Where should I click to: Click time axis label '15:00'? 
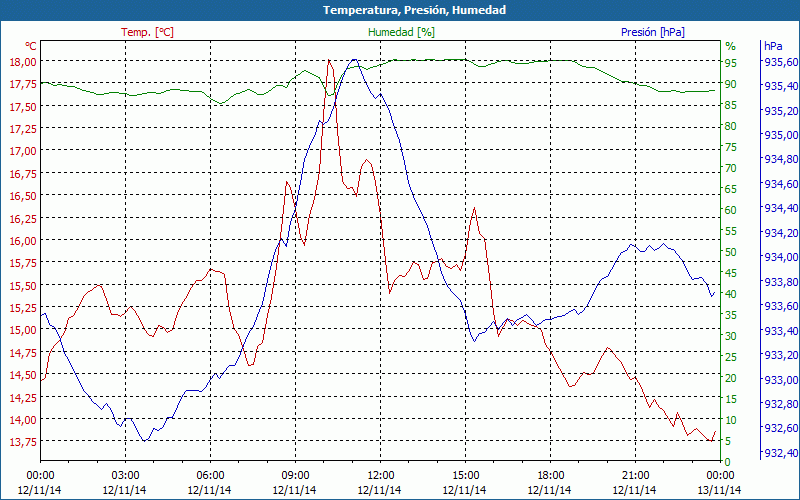[x=465, y=476]
